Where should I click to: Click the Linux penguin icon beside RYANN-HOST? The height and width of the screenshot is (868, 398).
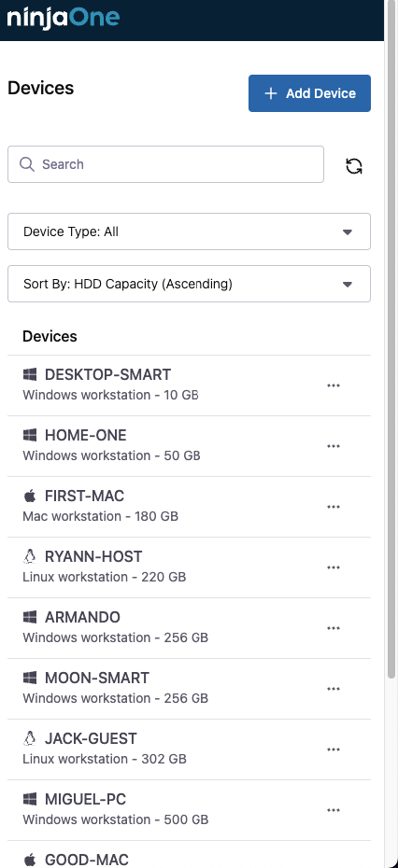[30, 555]
